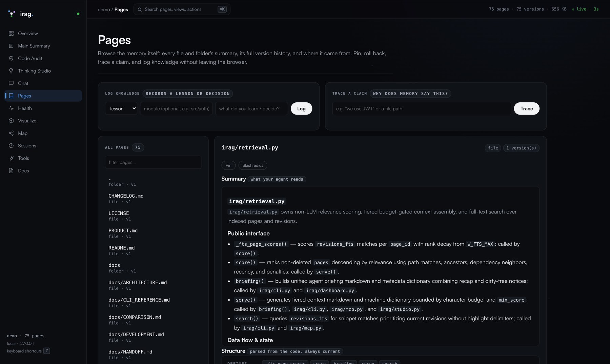Open Main Summary in sidebar
Screen dimensions: 610x364
tap(43, 46)
